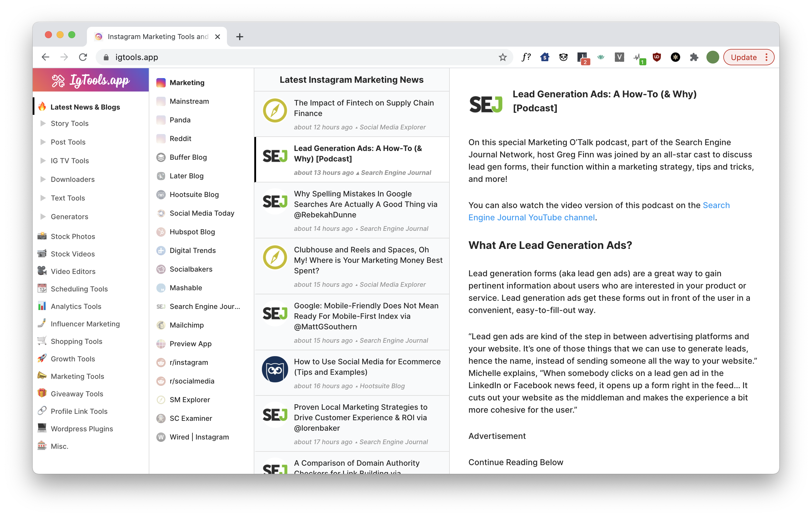Select Latest News & Blogs menu item
The height and width of the screenshot is (517, 812).
click(85, 107)
